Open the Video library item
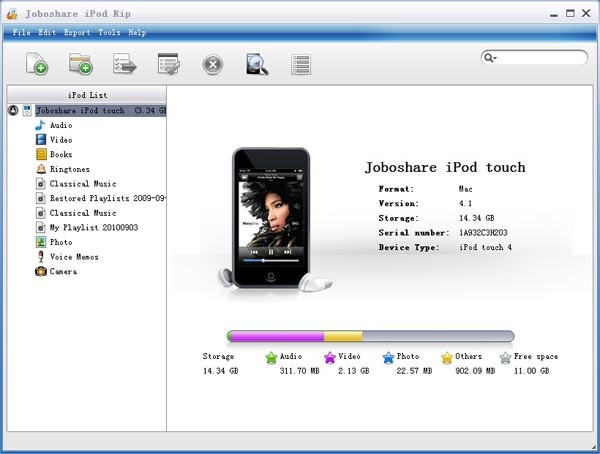 (61, 140)
